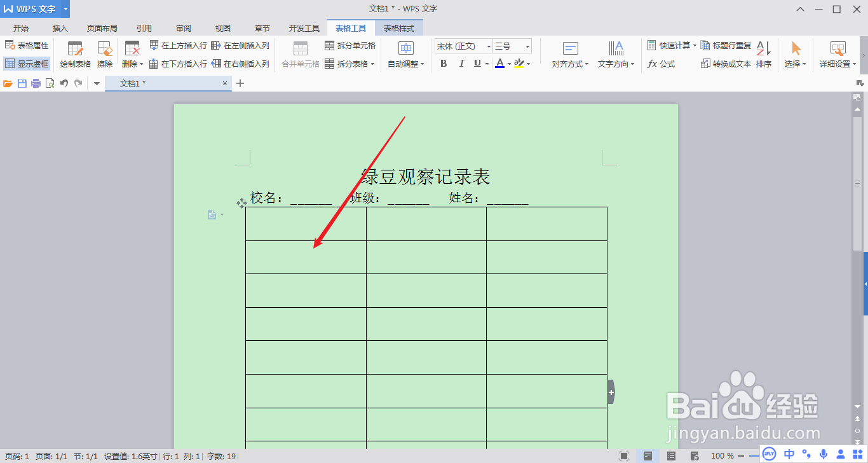Expand highlight color dropdown arrow
This screenshot has height=463, width=868.
(529, 64)
